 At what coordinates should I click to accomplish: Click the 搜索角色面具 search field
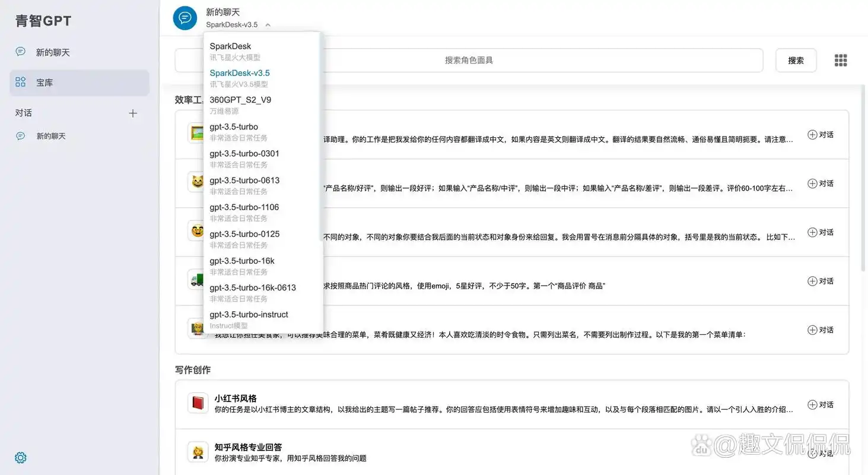click(469, 59)
